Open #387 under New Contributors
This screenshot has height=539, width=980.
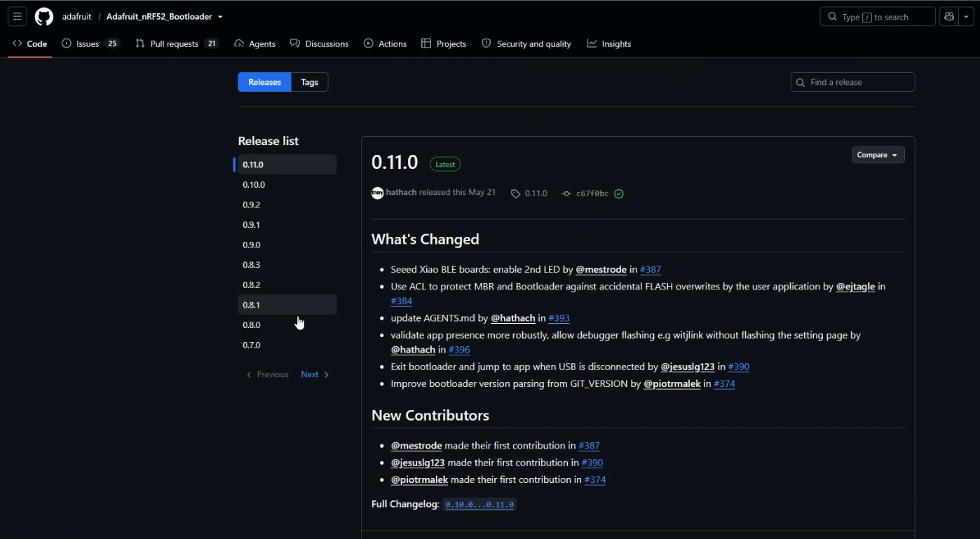tap(589, 446)
